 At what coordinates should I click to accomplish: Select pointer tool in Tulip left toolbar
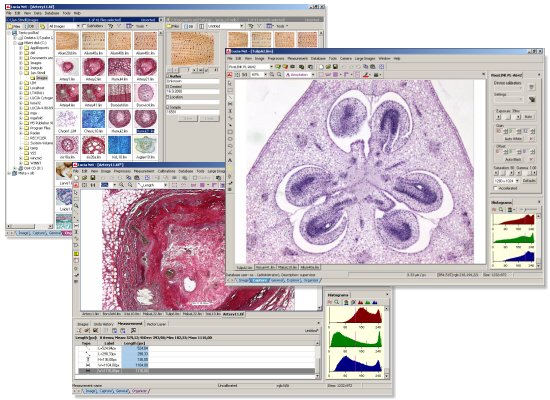tap(230, 84)
